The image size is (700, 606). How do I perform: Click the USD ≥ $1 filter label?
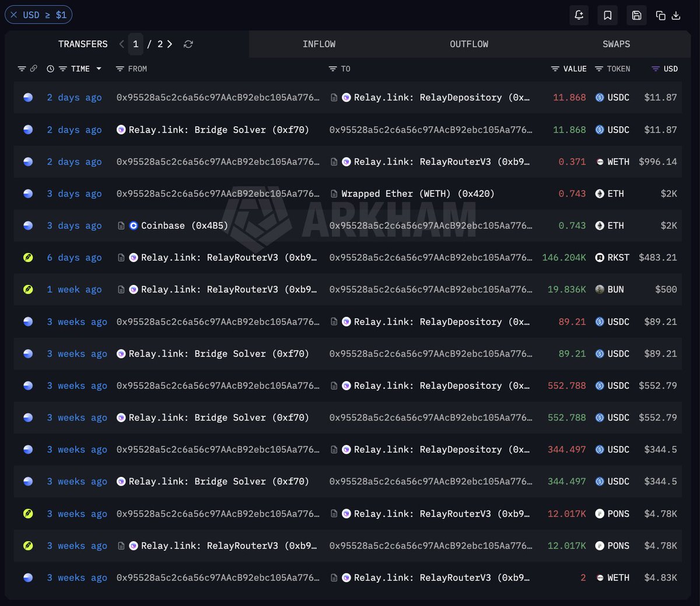point(45,15)
